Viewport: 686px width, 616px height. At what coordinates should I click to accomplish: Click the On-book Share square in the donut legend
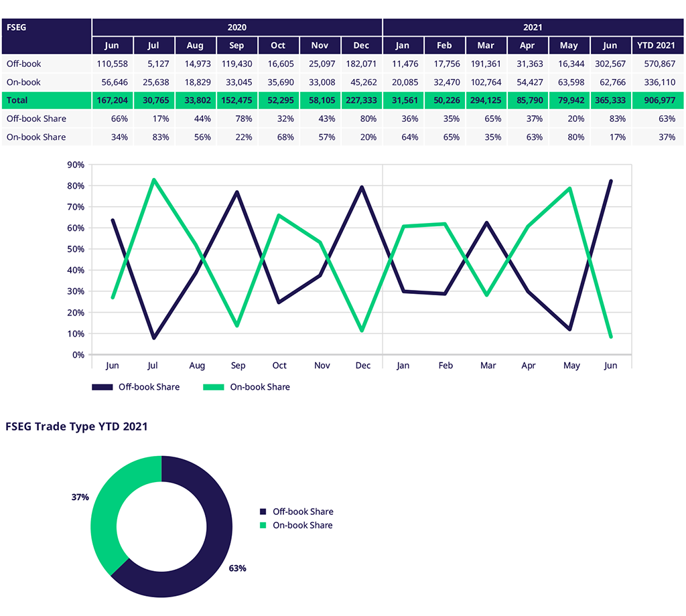tap(263, 526)
